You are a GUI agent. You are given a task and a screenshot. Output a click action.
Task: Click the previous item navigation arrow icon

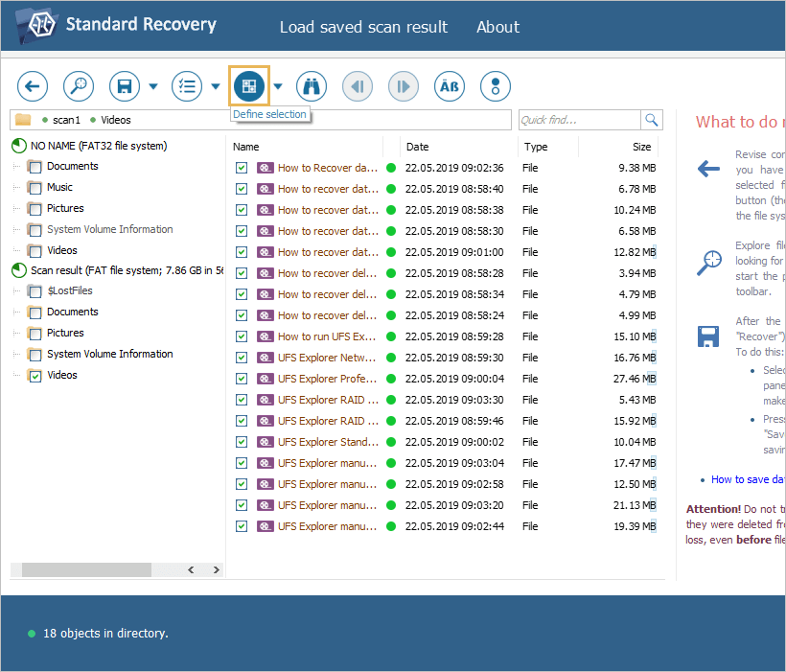tap(357, 86)
